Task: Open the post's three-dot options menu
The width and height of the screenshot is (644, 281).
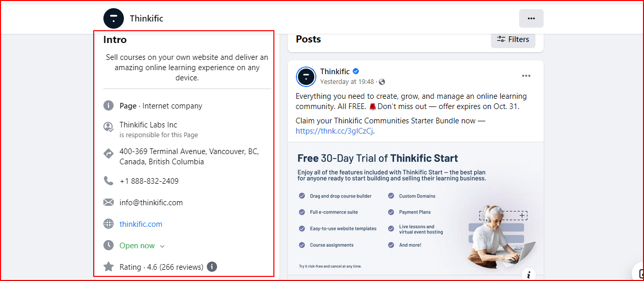Action: click(x=526, y=76)
